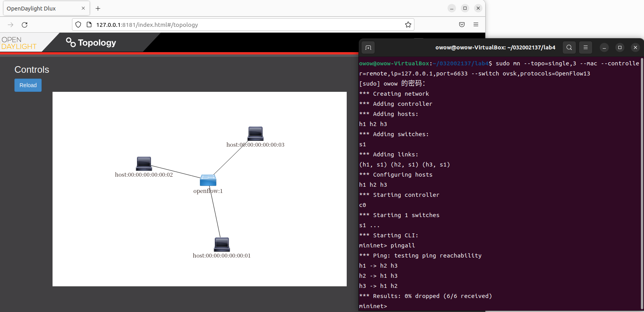The image size is (644, 312).
Task: Click the '*** Results: 0% dropped' line
Action: (x=426, y=296)
